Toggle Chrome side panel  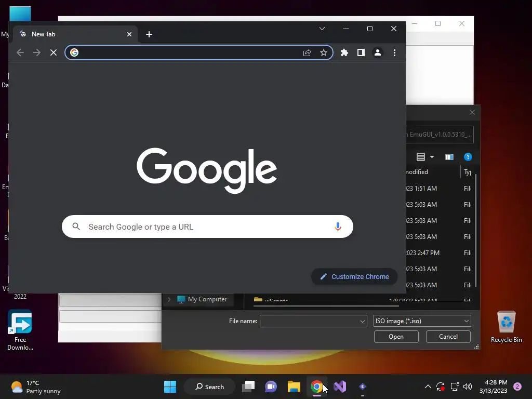(x=361, y=52)
